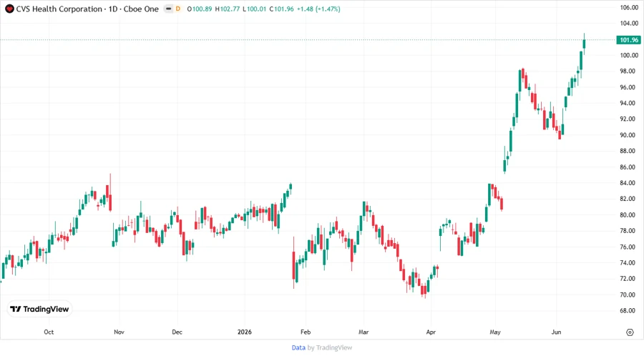Click the 86.00 price axis label
Viewport: 644px width, 356px height.
(629, 167)
